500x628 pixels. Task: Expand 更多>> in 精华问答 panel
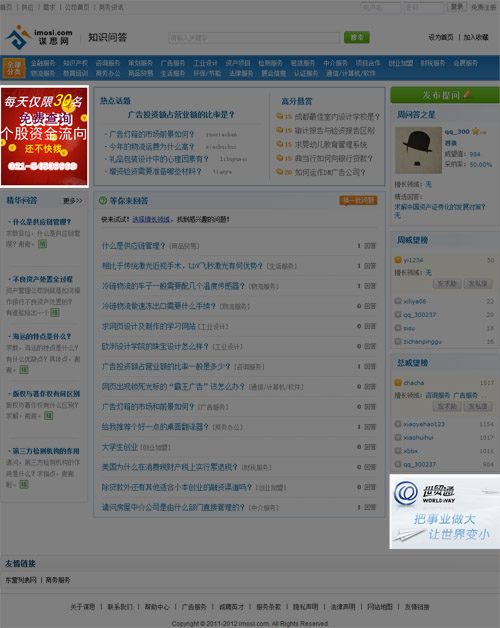pyautogui.click(x=73, y=200)
